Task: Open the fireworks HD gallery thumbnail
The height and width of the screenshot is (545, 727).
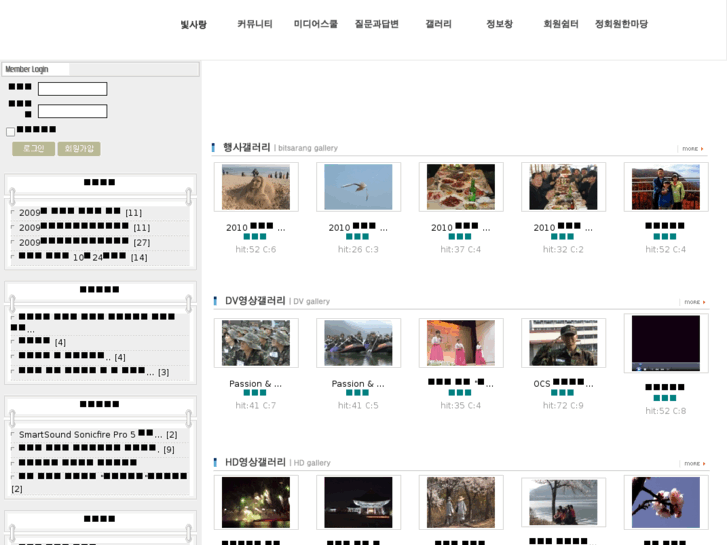Action: pyautogui.click(x=256, y=502)
